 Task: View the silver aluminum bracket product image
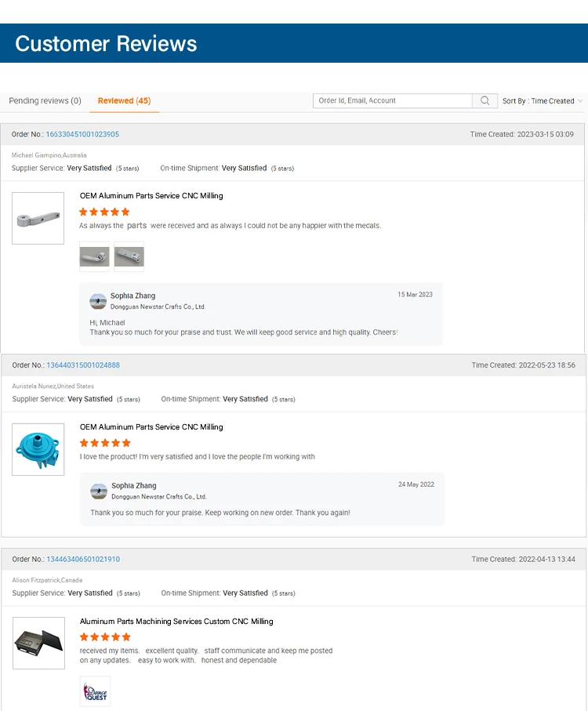coord(38,218)
